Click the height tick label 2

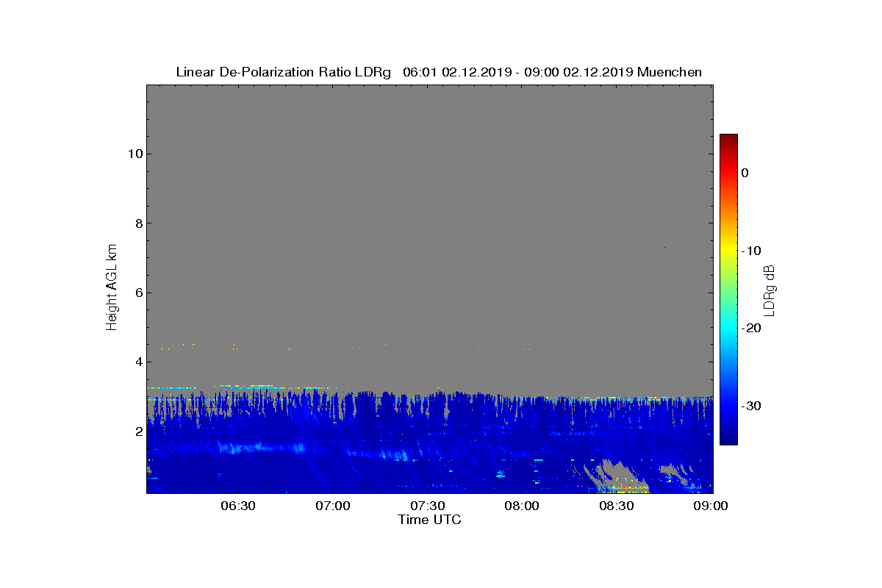(138, 431)
